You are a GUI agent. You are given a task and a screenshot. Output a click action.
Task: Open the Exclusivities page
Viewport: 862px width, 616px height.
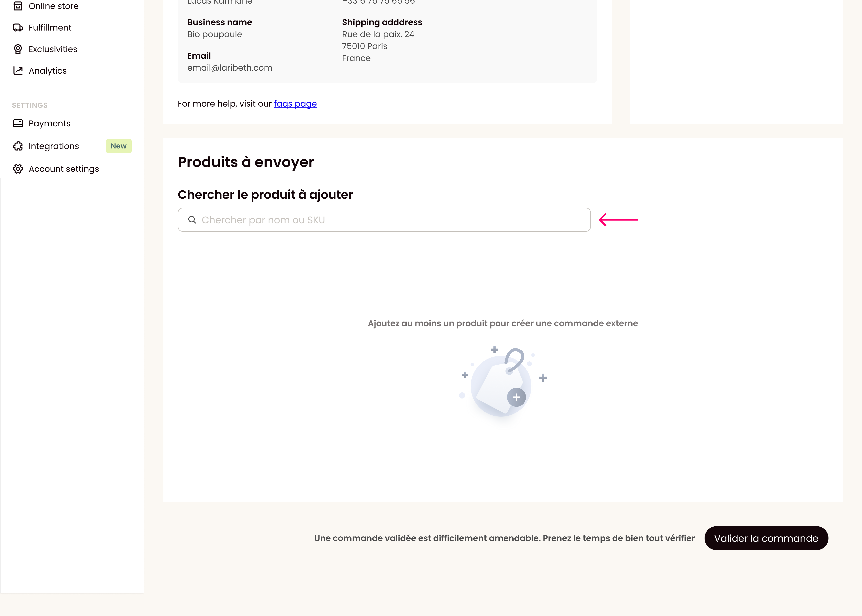pos(53,49)
